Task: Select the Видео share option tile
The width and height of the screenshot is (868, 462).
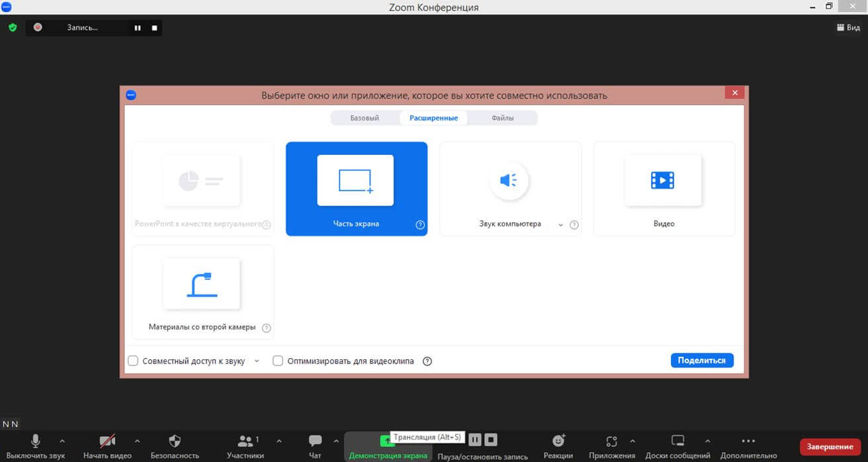Action: (x=664, y=189)
